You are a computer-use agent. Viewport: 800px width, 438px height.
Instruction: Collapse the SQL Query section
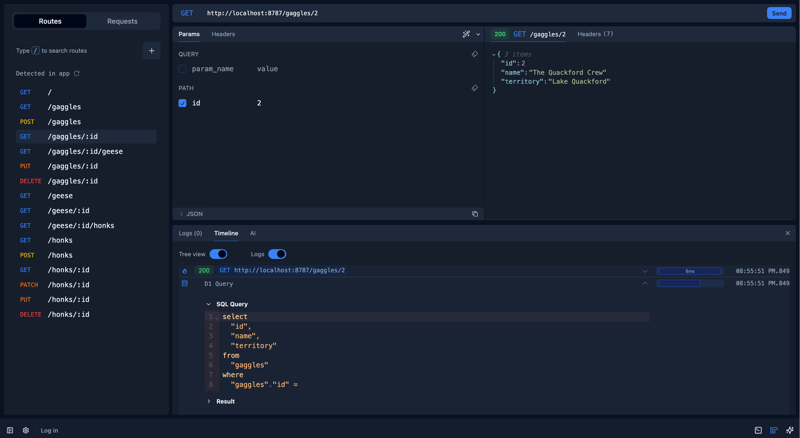click(209, 304)
